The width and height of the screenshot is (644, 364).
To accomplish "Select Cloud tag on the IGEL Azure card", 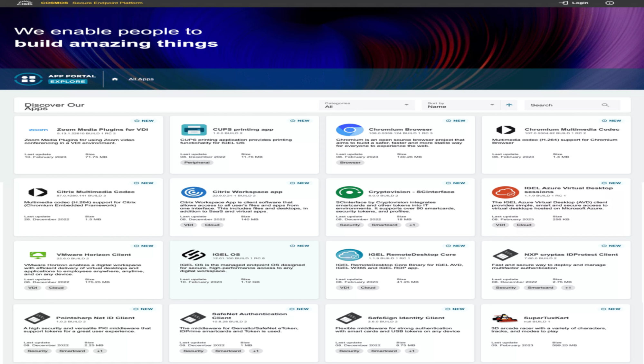I will pos(524,225).
